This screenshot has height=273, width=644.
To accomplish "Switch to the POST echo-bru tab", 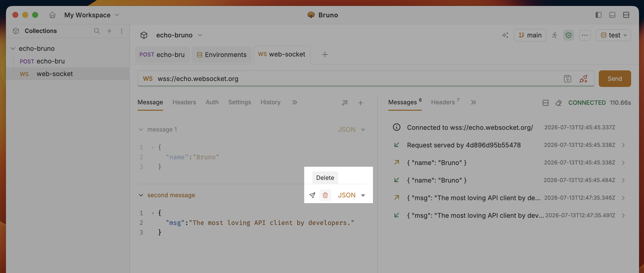I will 162,55.
